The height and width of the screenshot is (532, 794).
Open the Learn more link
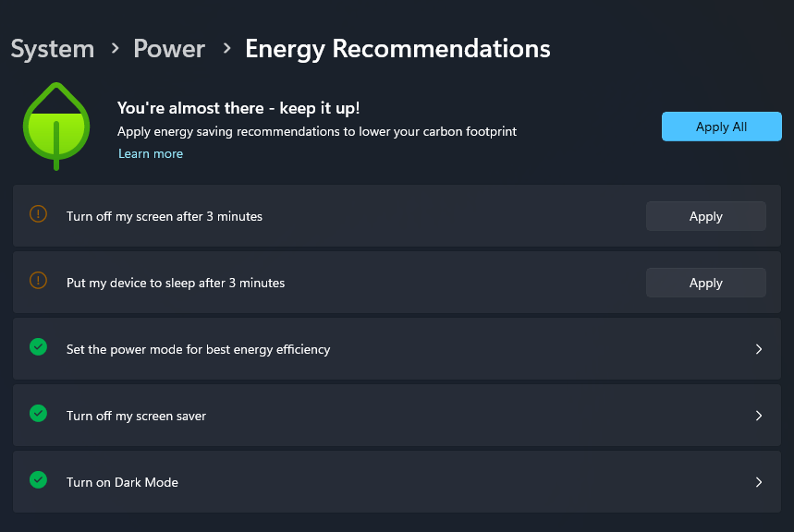(x=151, y=154)
